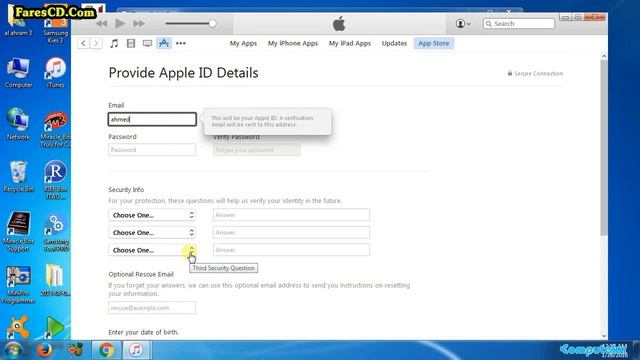
Task: Click the iTunes play button
Action: coord(120,23)
